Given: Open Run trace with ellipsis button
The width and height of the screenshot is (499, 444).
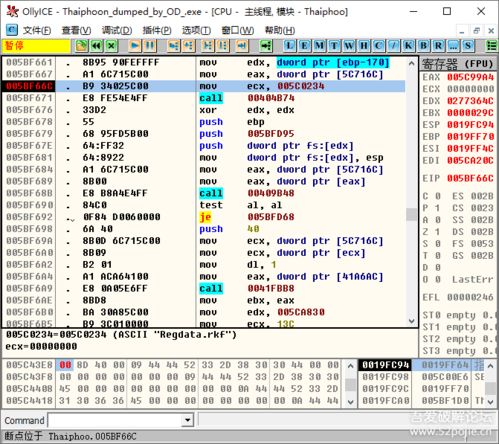Looking at the screenshot, I should tap(453, 46).
